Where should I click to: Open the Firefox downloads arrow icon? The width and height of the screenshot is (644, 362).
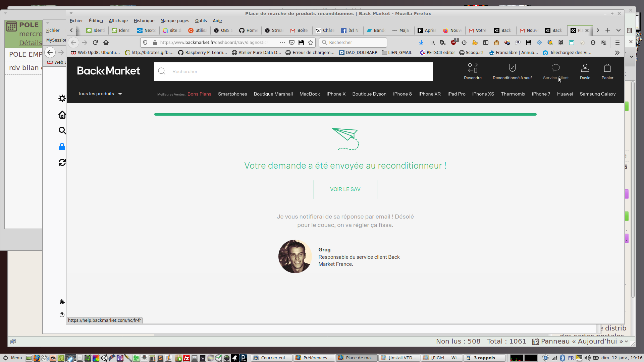[x=421, y=43]
